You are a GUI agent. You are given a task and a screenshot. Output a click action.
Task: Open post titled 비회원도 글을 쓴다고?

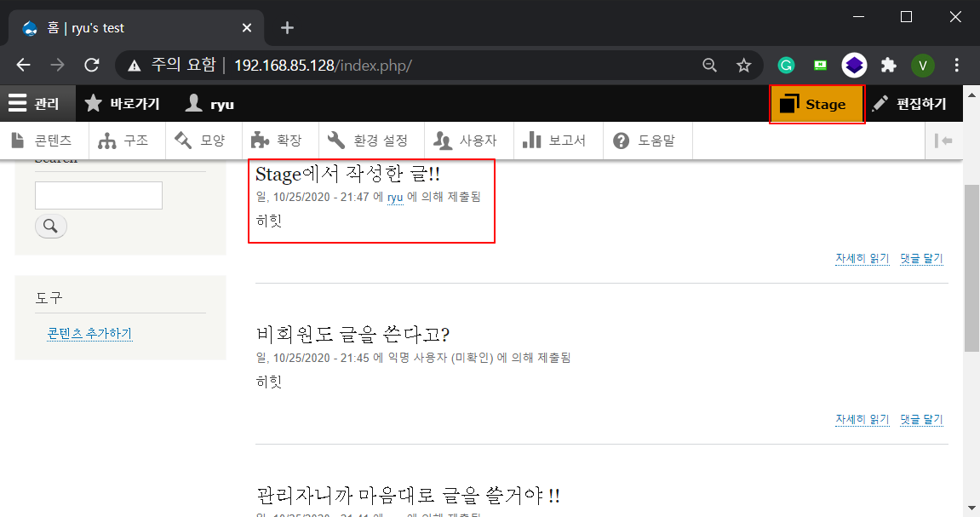pyautogui.click(x=352, y=335)
